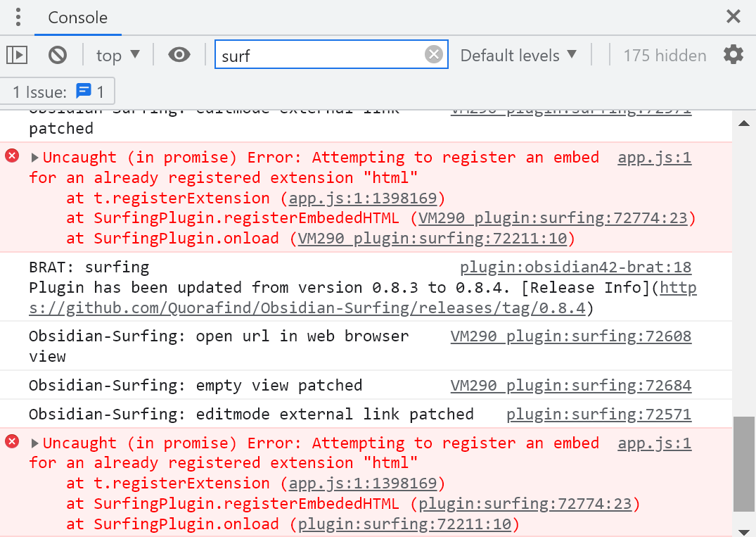The width and height of the screenshot is (756, 537).
Task: Open the 'top' JavaScript context dropdown
Action: pyautogui.click(x=117, y=55)
